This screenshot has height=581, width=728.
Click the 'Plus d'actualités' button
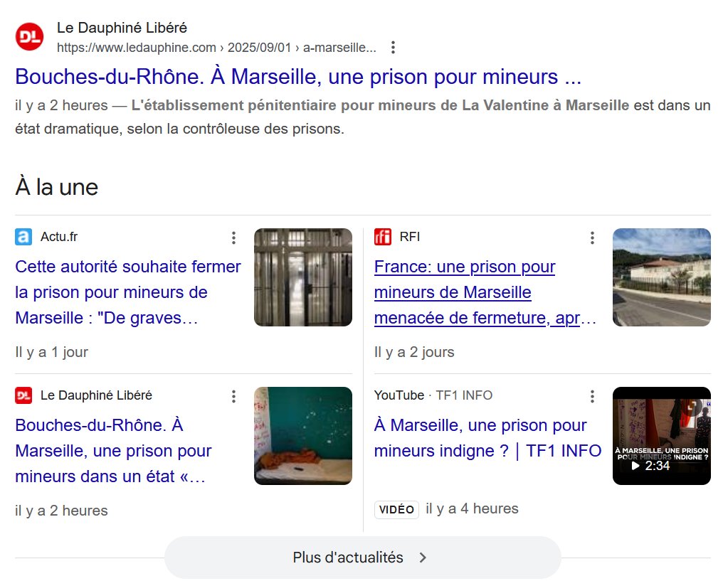tap(363, 558)
